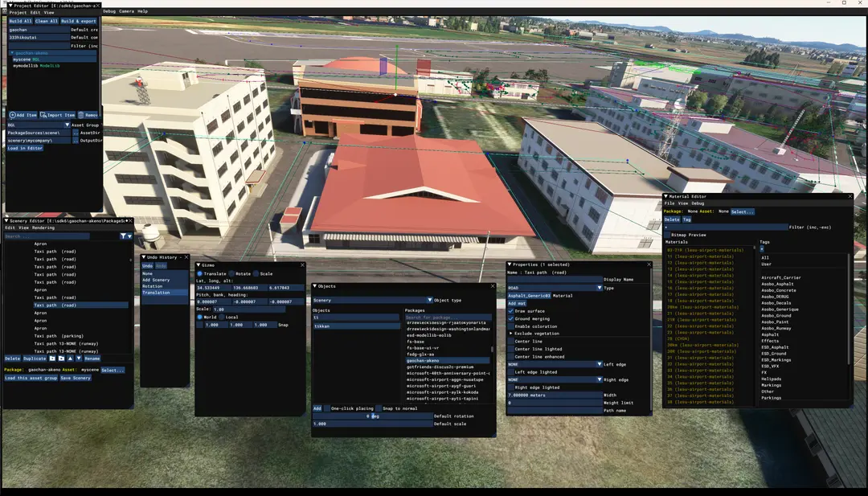The height and width of the screenshot is (496, 868).
Task: Select the Asobo_Asphalt tag in Material Editor
Action: point(777,284)
